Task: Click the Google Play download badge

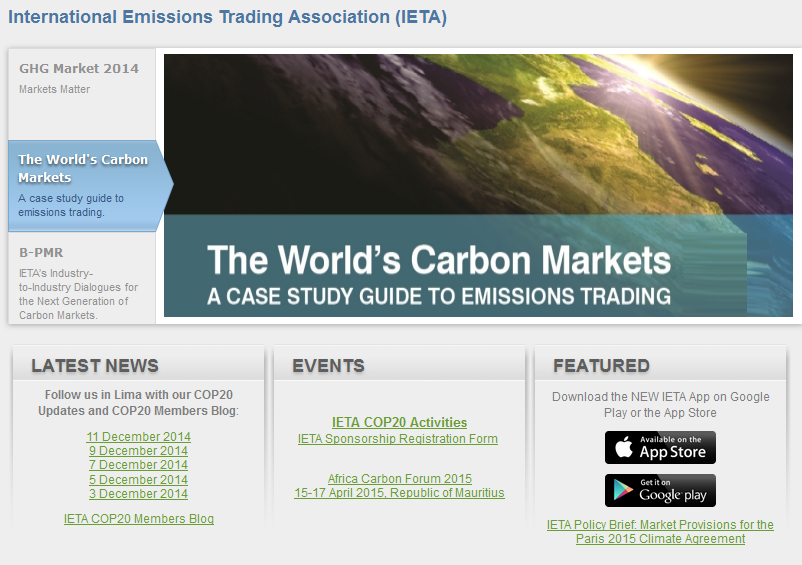Action: click(x=660, y=490)
